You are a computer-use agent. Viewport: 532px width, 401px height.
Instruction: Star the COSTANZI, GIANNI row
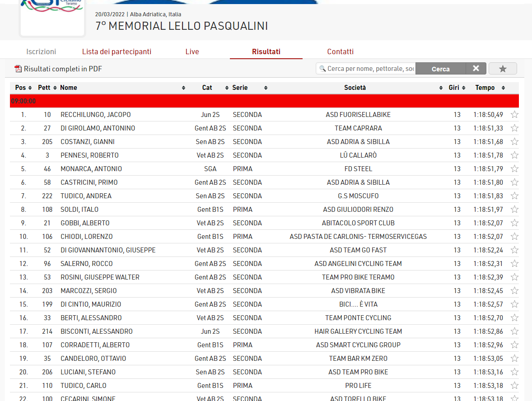[514, 142]
